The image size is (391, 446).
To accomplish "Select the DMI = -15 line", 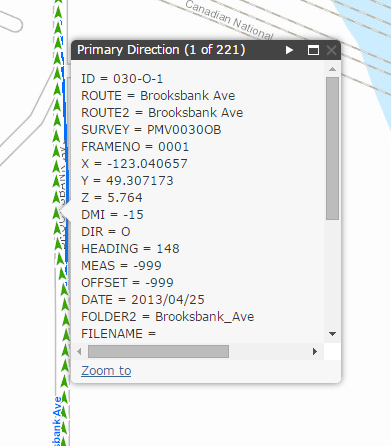I will [112, 215].
